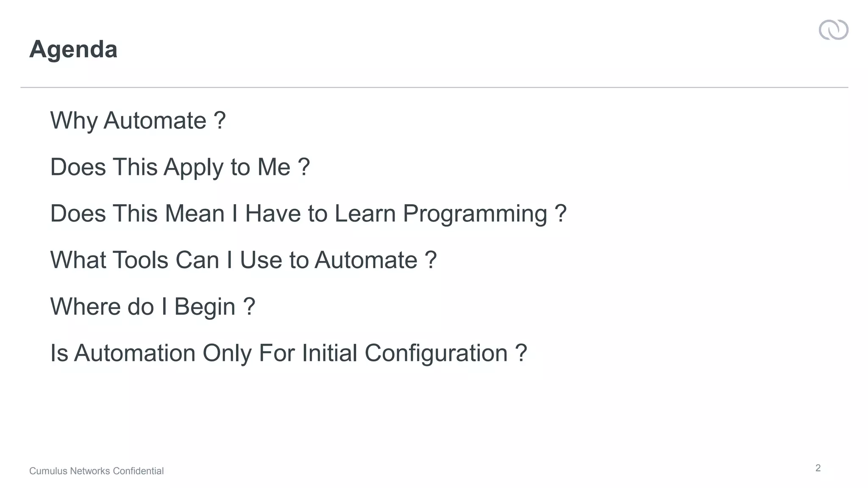Screen dimensions: 868x488
Task: Select the agenda line starting "Is Automation Only"
Action: click(288, 353)
